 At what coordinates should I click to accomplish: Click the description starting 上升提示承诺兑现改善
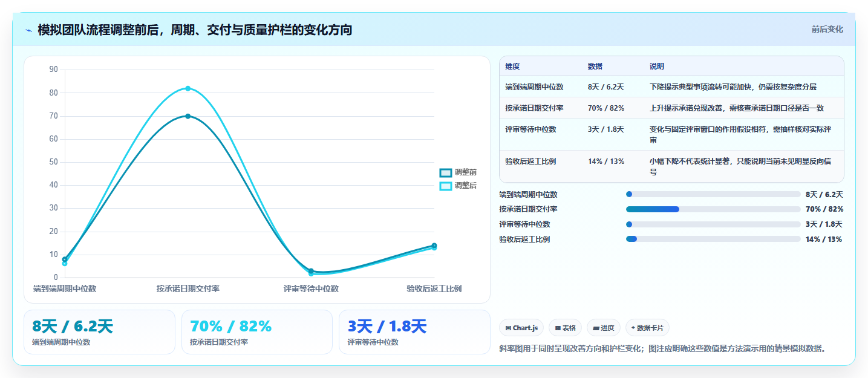tap(737, 108)
